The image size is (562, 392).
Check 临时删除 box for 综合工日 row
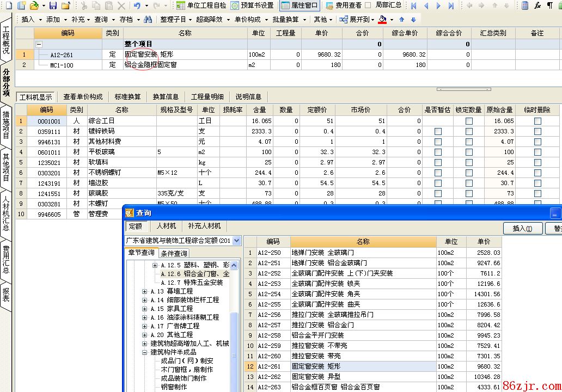click(x=537, y=121)
